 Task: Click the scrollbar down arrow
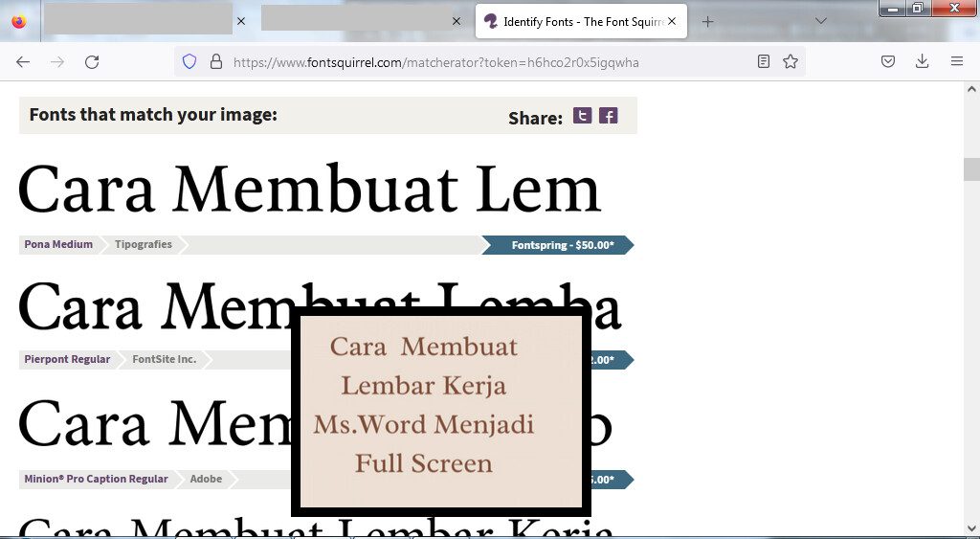pyautogui.click(x=971, y=528)
